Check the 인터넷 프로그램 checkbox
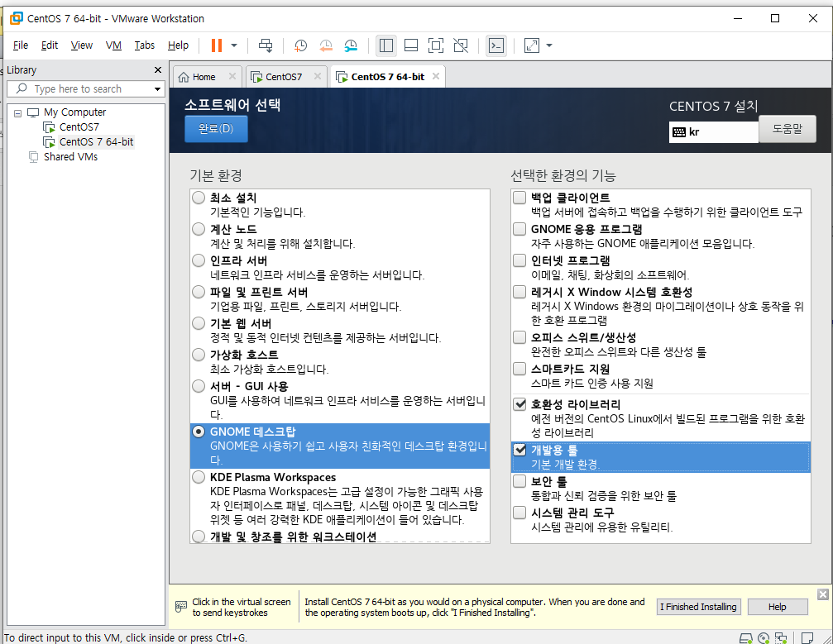This screenshot has width=833, height=644. [519, 260]
